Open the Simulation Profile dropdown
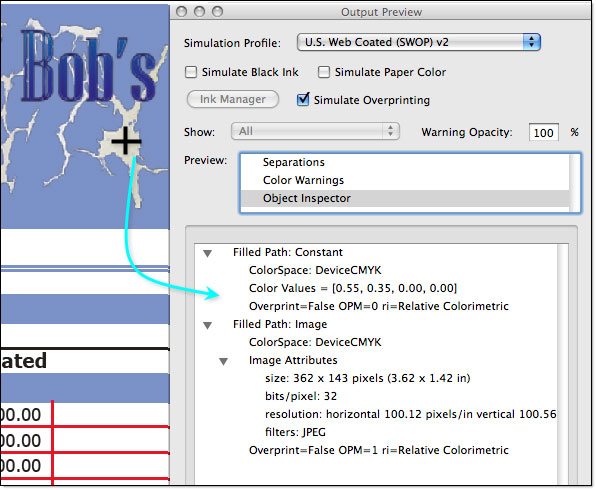 coord(418,42)
